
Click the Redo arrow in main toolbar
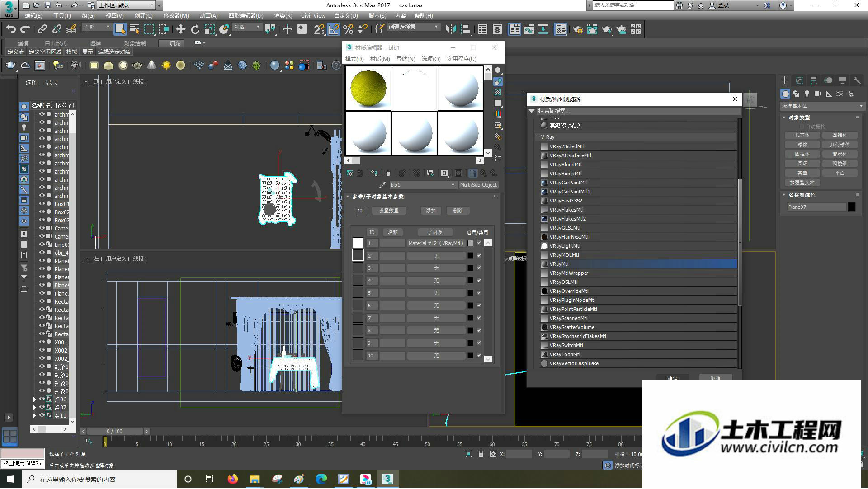coord(25,29)
